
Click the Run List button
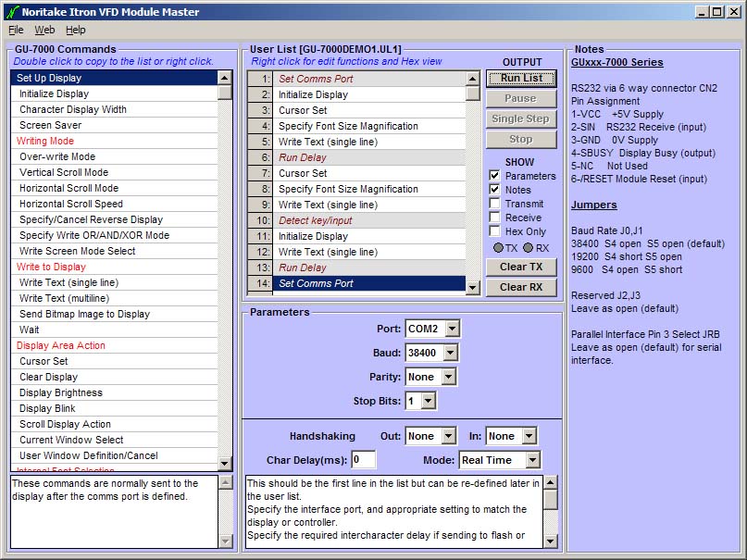[x=521, y=78]
